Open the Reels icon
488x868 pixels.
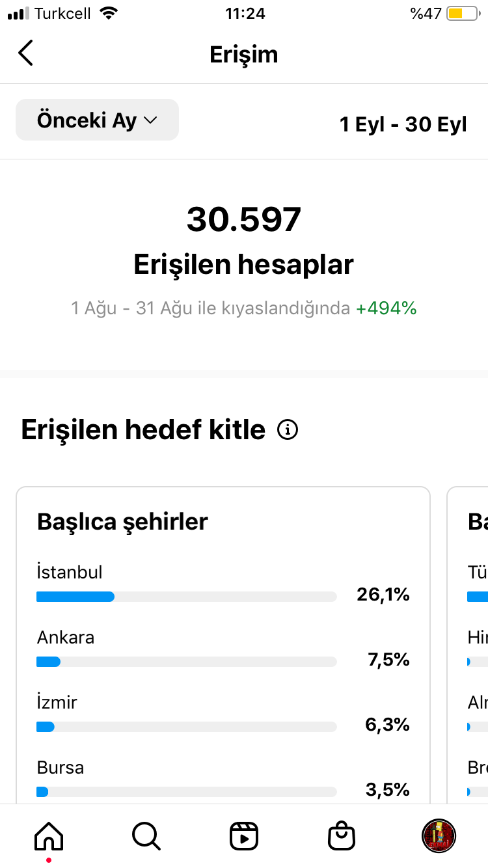coord(244,835)
